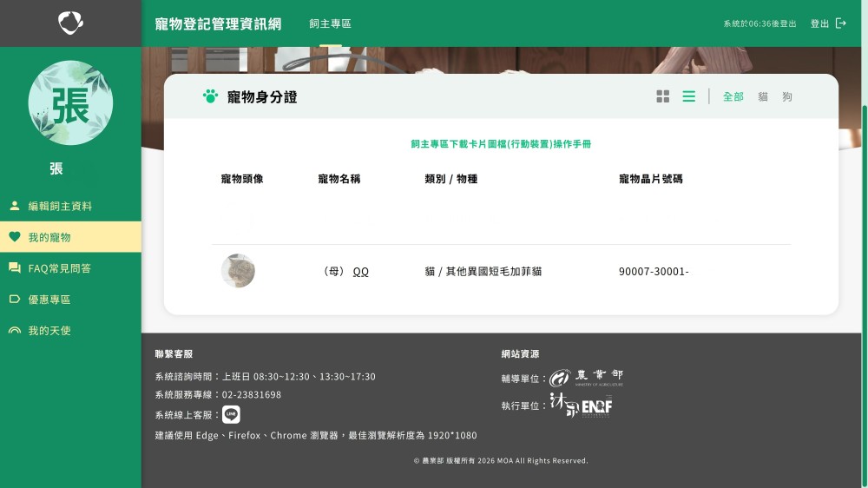Viewport: 868px width, 488px height.
Task: Open the 飼主專區 tab
Action: coord(330,23)
